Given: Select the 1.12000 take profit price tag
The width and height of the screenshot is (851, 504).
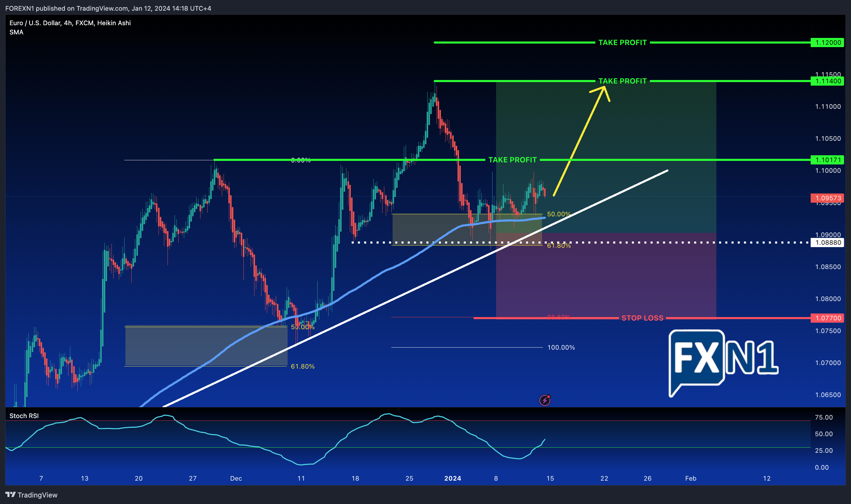Looking at the screenshot, I should [x=827, y=42].
